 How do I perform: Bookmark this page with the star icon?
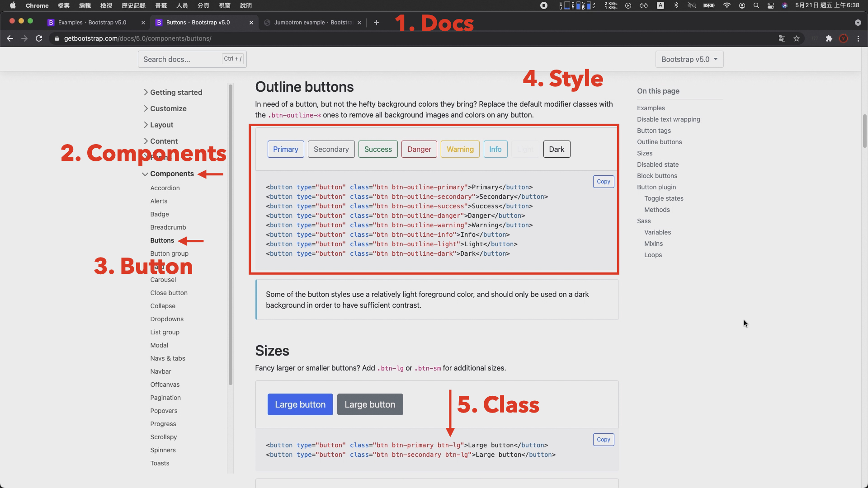797,38
